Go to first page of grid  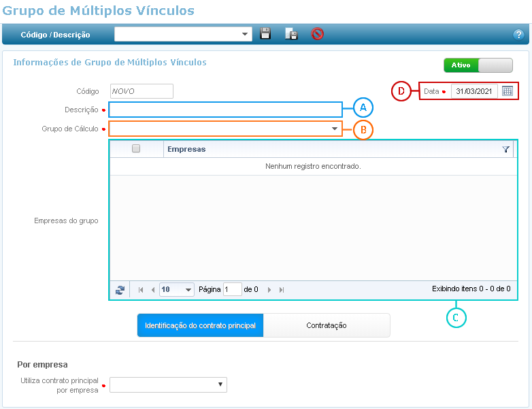tap(141, 290)
